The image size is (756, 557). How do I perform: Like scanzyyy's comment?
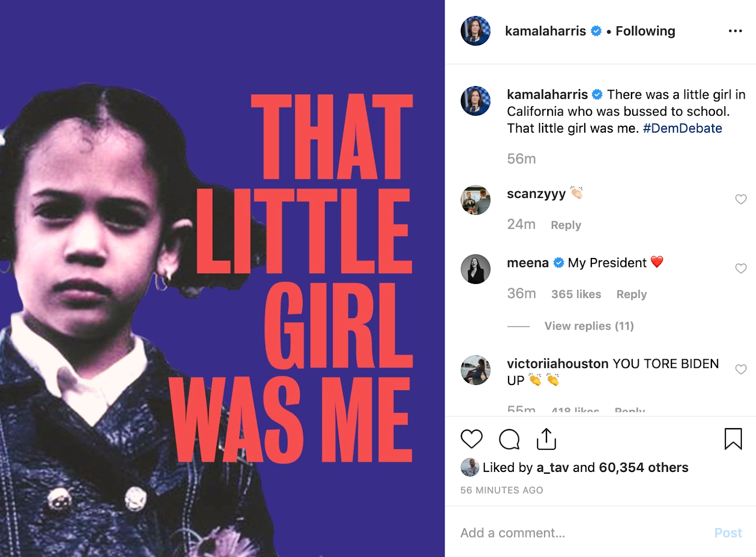[740, 199]
